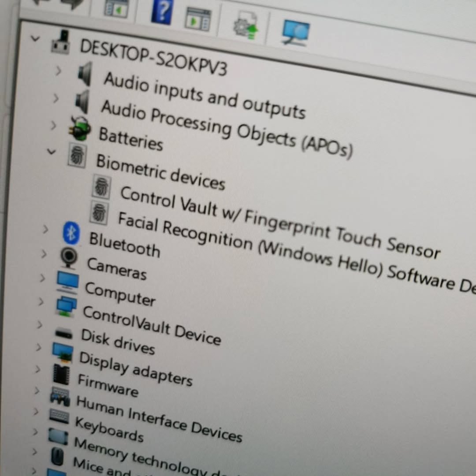Expand the Bluetooth category arrow
The width and height of the screenshot is (476, 476).
45,229
